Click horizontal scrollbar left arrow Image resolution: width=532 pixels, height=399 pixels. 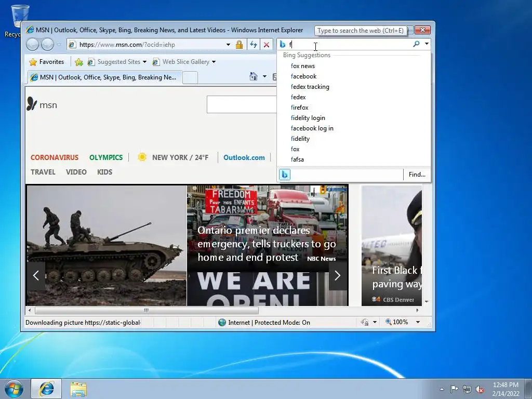[x=30, y=310]
